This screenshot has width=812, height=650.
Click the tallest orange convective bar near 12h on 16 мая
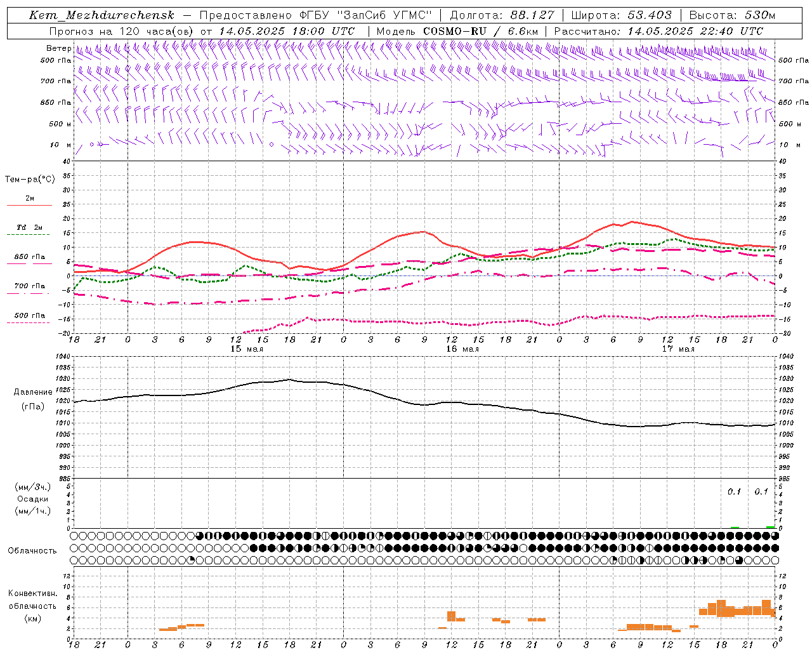click(452, 616)
